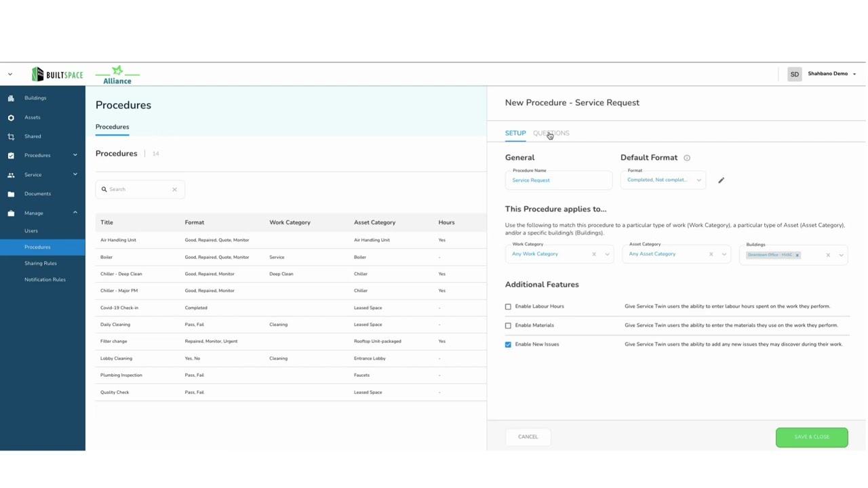This screenshot has height=488, width=868.
Task: Open the Buildings dropdown arrow
Action: tap(841, 256)
